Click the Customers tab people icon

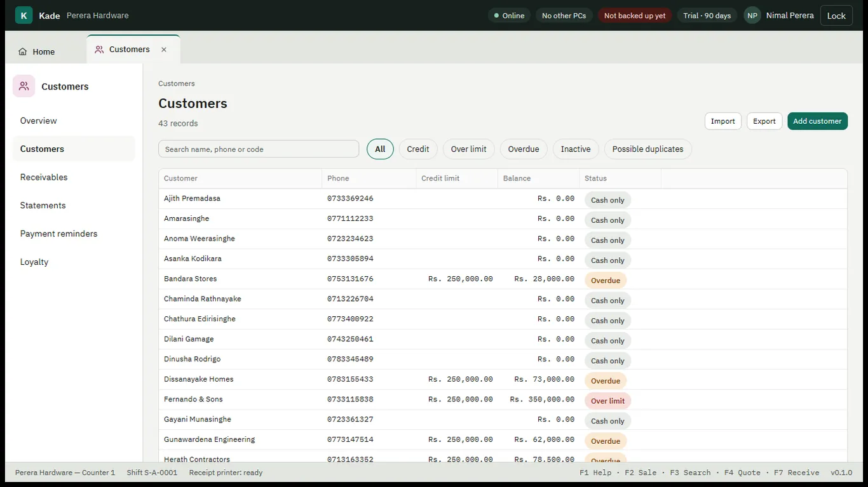[99, 50]
